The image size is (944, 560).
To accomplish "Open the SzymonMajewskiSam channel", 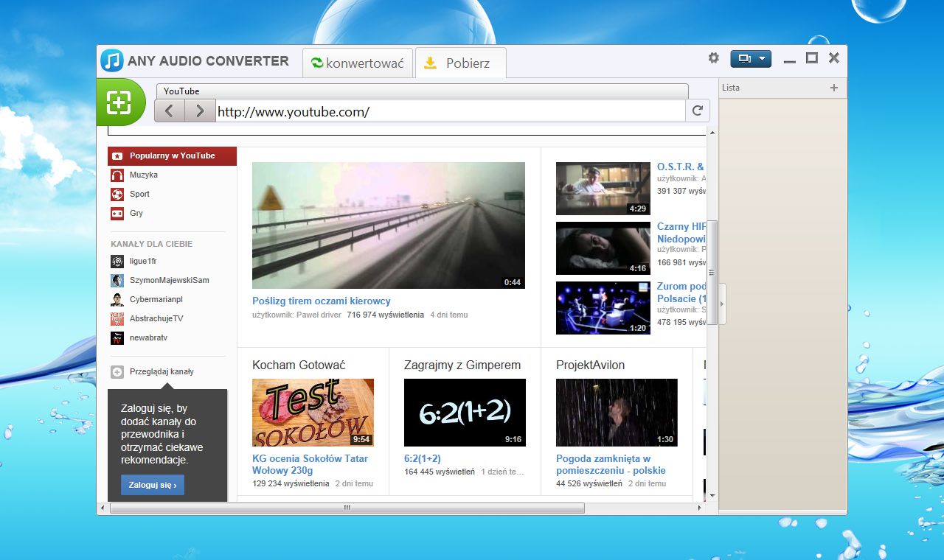I will (169, 280).
